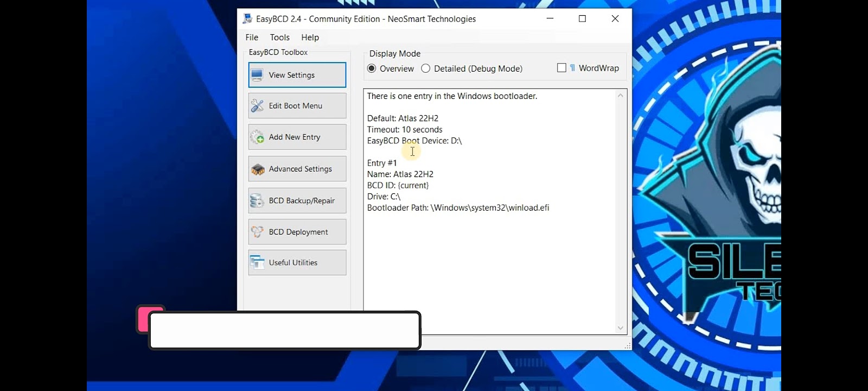
Task: Click the Edit Boot Menu tools icon
Action: pyautogui.click(x=257, y=106)
